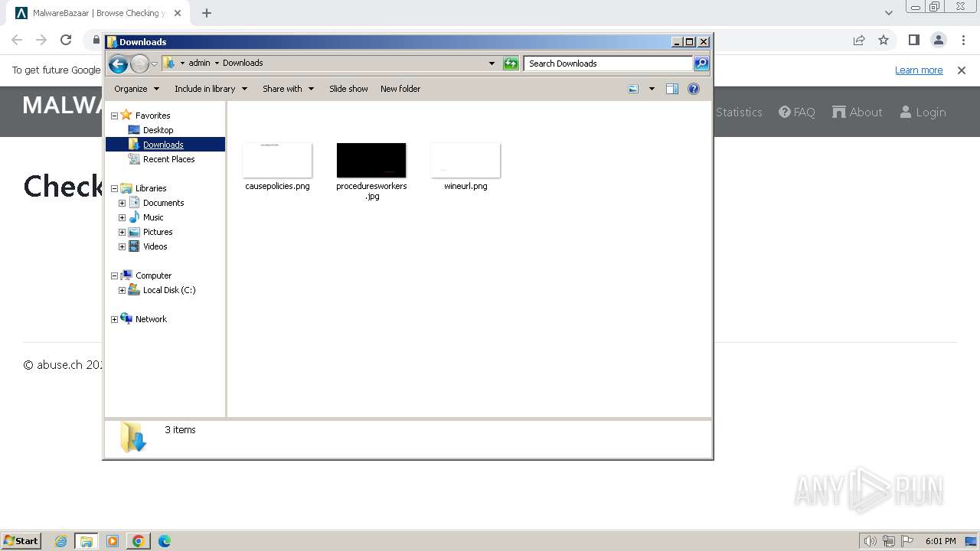Click the volume speaker tray icon

click(x=870, y=541)
